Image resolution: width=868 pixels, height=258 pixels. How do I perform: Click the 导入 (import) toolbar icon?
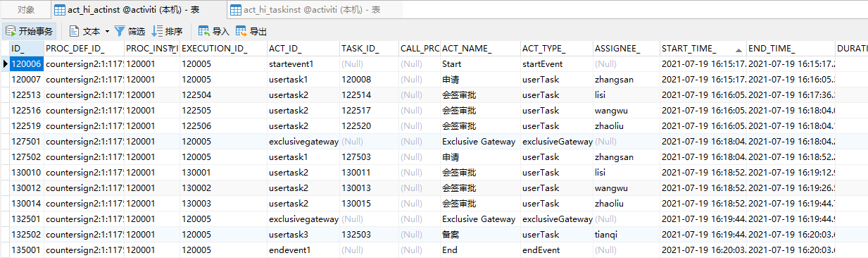(204, 31)
